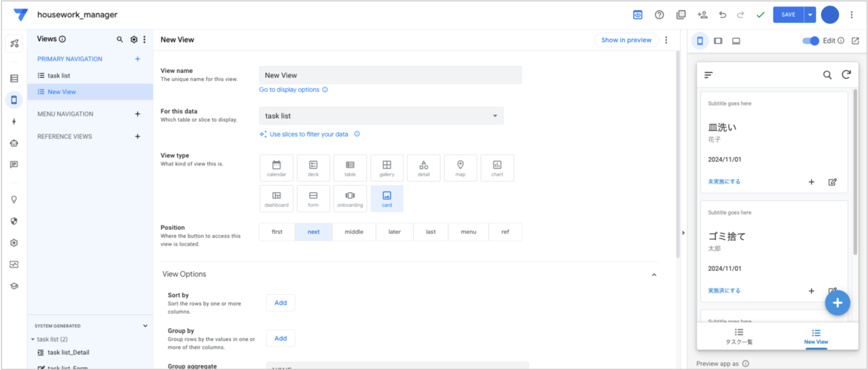
Task: Add a new menu navigation view
Action: 137,114
